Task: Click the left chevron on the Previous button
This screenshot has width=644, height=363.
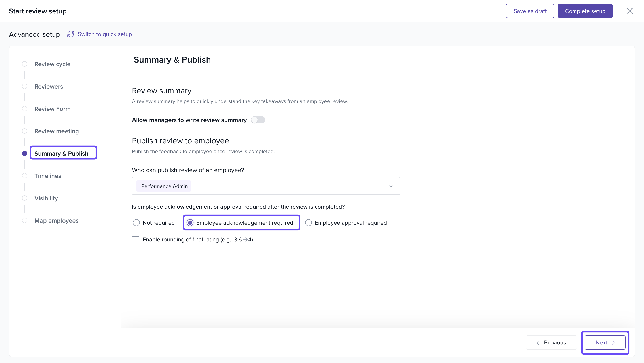Action: tap(538, 342)
